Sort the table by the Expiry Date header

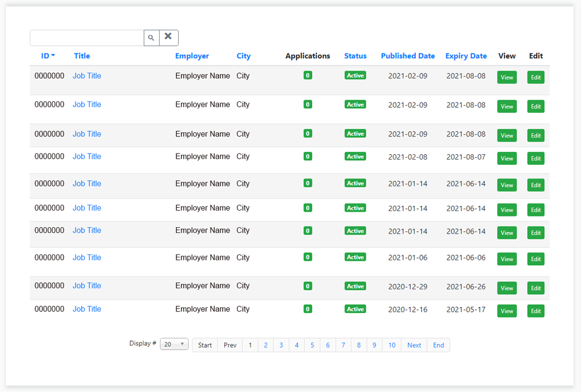point(466,56)
